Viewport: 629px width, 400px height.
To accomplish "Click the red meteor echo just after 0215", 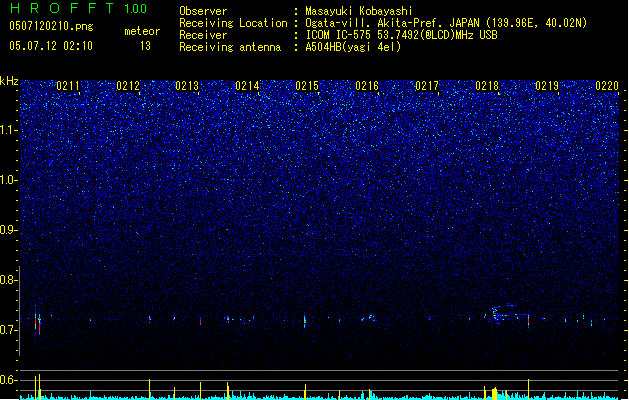I will (305, 321).
